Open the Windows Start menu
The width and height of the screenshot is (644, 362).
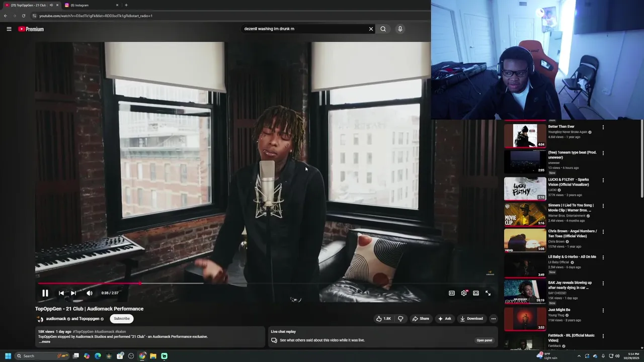[8, 356]
